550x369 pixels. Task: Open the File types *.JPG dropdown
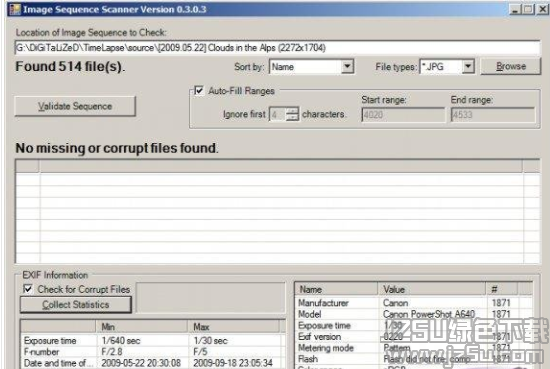(468, 66)
